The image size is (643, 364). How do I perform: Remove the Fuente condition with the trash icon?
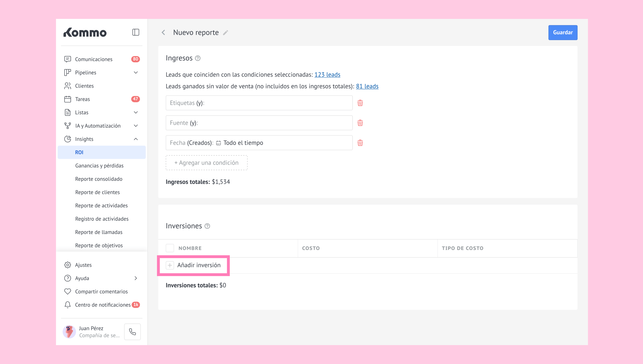coord(360,123)
